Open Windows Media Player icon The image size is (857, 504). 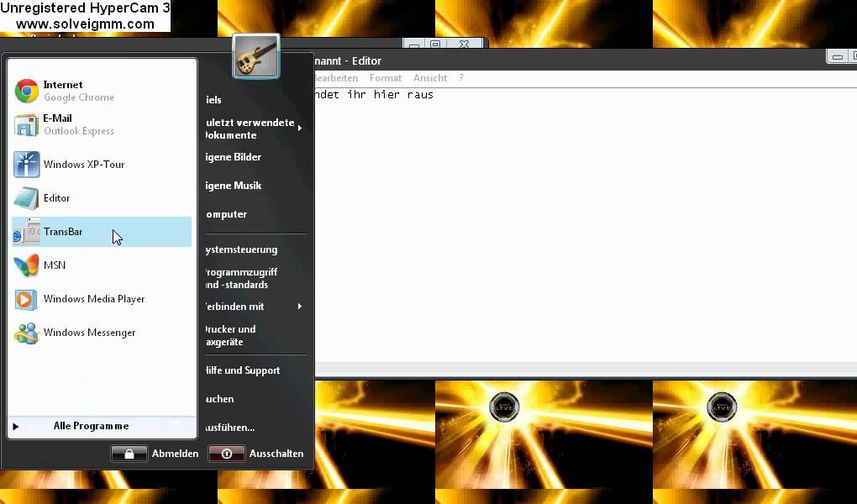coord(26,299)
